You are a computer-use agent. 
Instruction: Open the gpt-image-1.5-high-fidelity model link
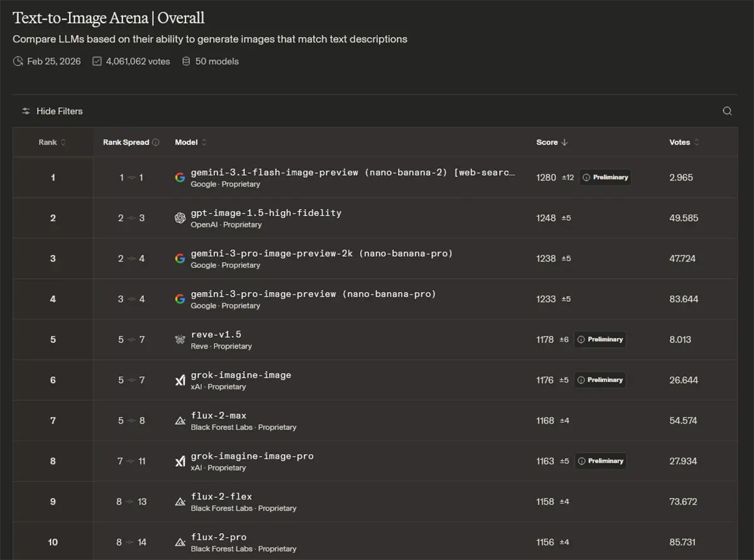click(x=266, y=213)
